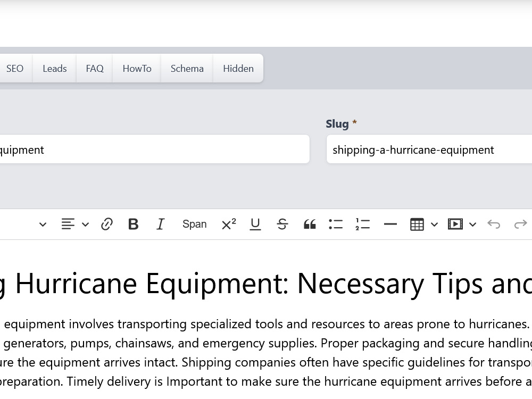Toggle underline formatting
Image resolution: width=532 pixels, height=399 pixels.
tap(255, 225)
